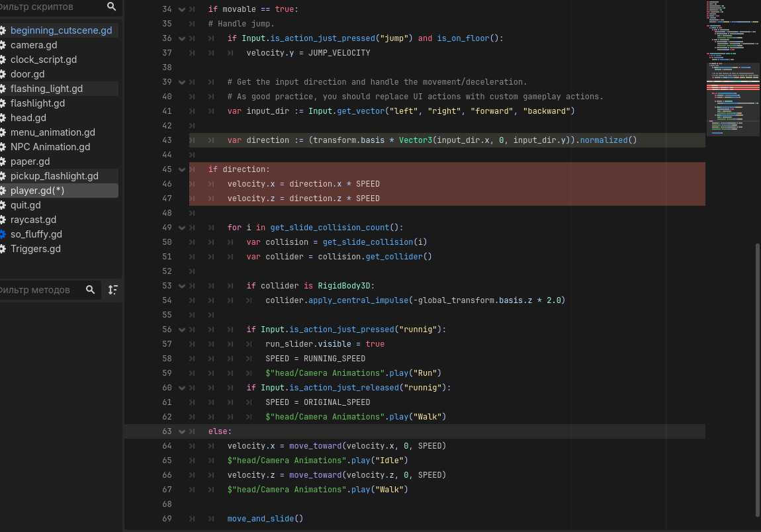761x532 pixels.
Task: Toggle alphabetical sorting of methods list
Action: [113, 290]
